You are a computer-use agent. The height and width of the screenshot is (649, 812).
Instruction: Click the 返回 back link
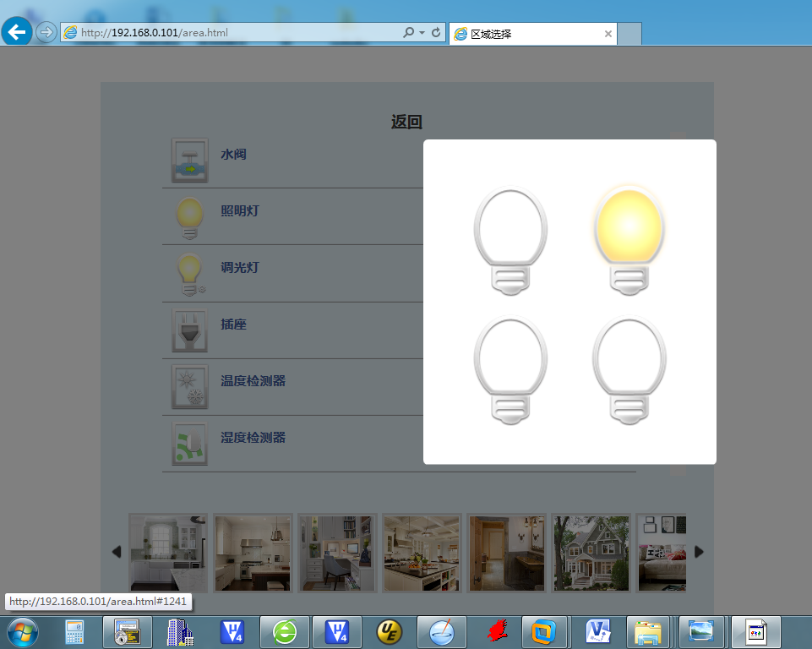coord(406,122)
